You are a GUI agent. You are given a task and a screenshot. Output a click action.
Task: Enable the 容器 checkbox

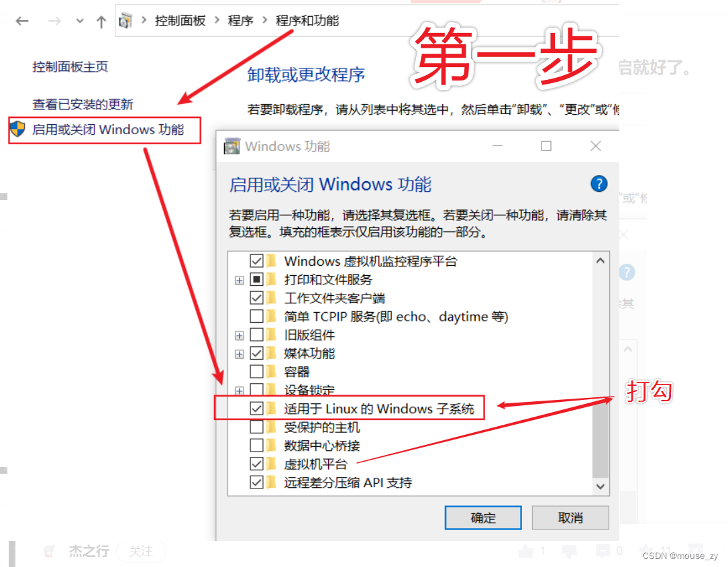click(x=256, y=372)
